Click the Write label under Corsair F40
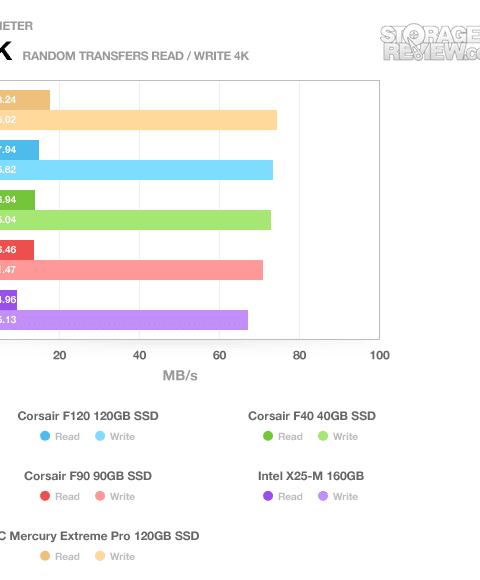Viewport: 480px width, 580px height. point(345,436)
